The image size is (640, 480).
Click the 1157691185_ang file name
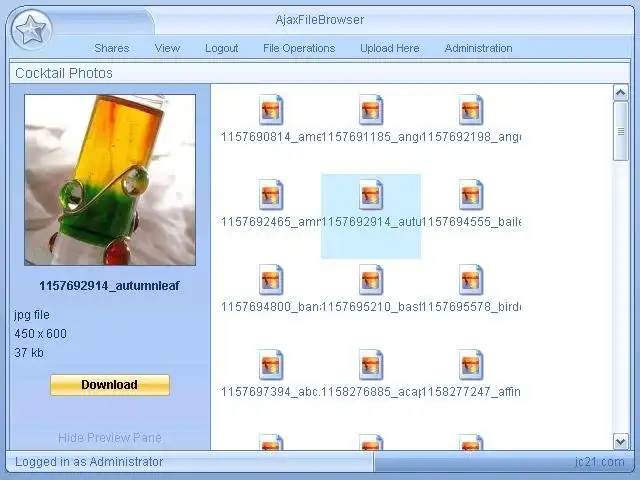point(371,137)
